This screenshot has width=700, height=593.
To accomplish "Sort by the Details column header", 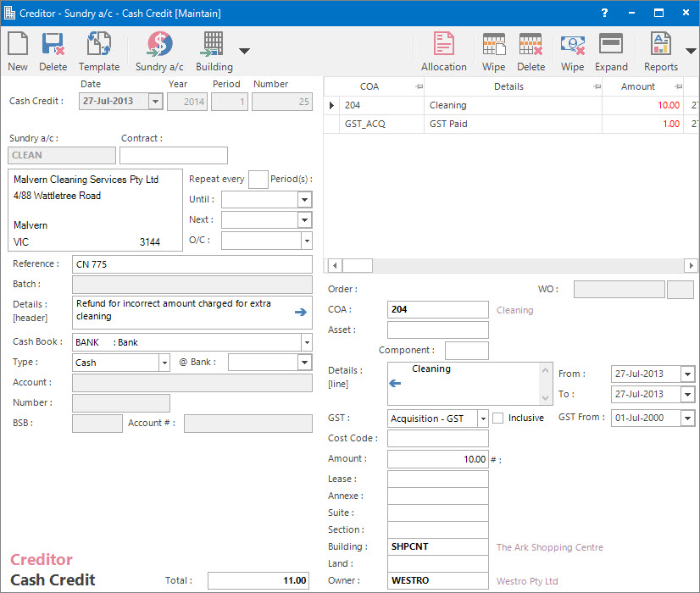I will 508,86.
